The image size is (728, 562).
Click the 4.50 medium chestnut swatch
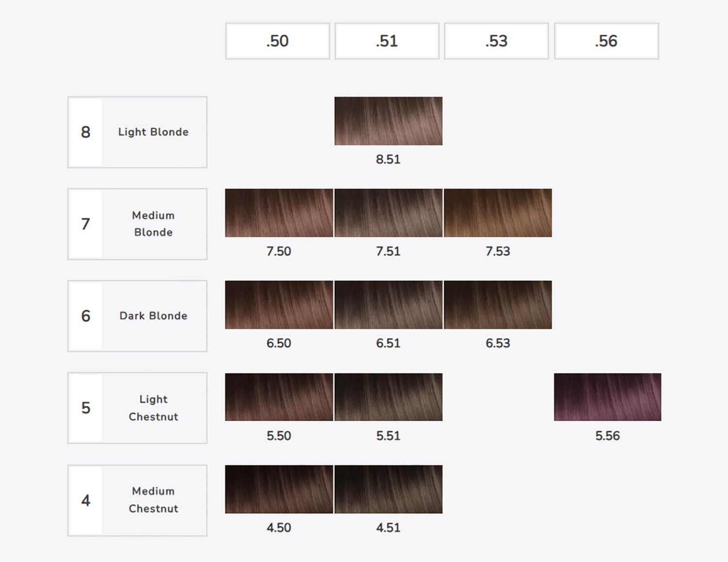coord(279,489)
